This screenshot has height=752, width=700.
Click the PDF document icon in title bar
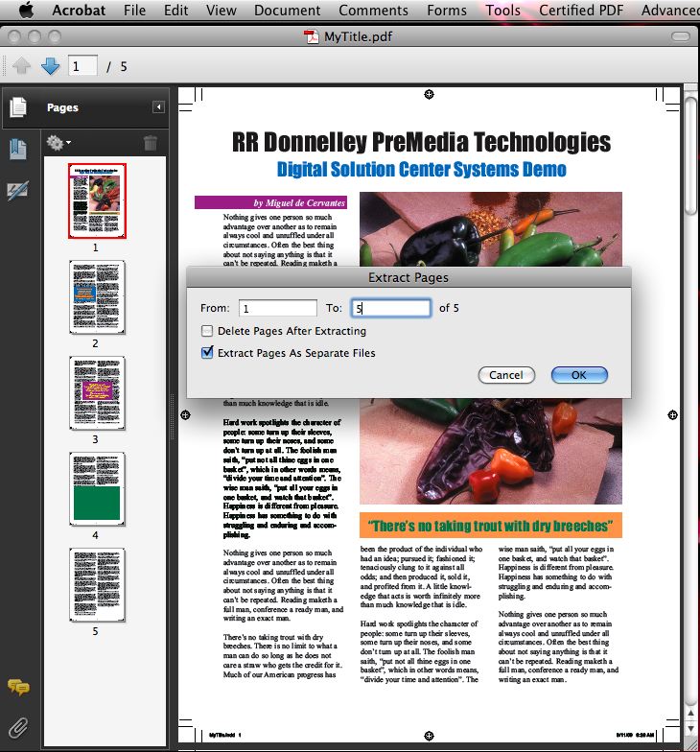(x=312, y=36)
